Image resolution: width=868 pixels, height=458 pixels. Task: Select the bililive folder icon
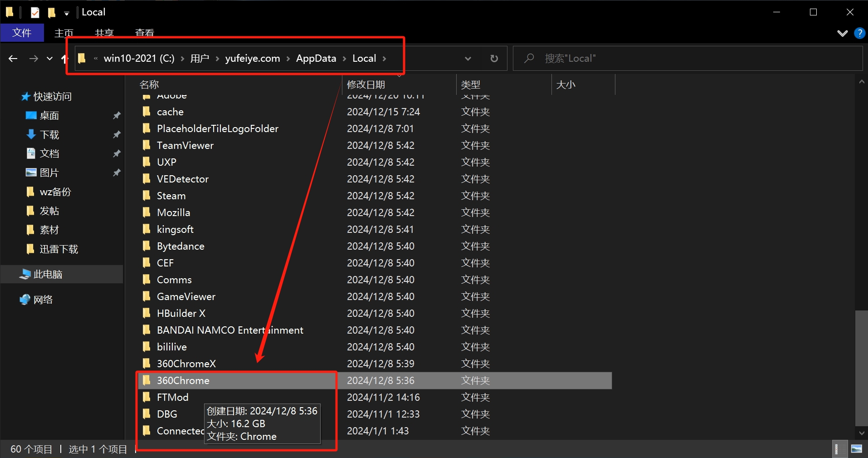pos(146,346)
